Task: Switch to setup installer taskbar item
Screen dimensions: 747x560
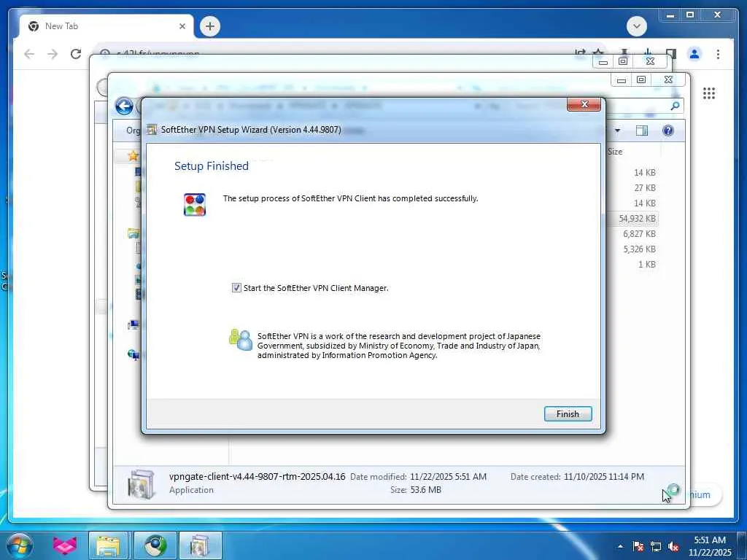Action: pyautogui.click(x=201, y=545)
